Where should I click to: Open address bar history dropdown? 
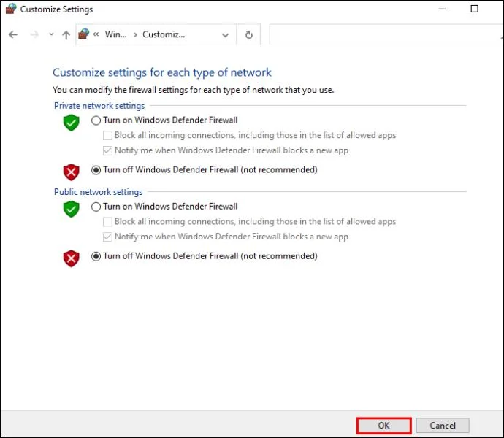225,35
